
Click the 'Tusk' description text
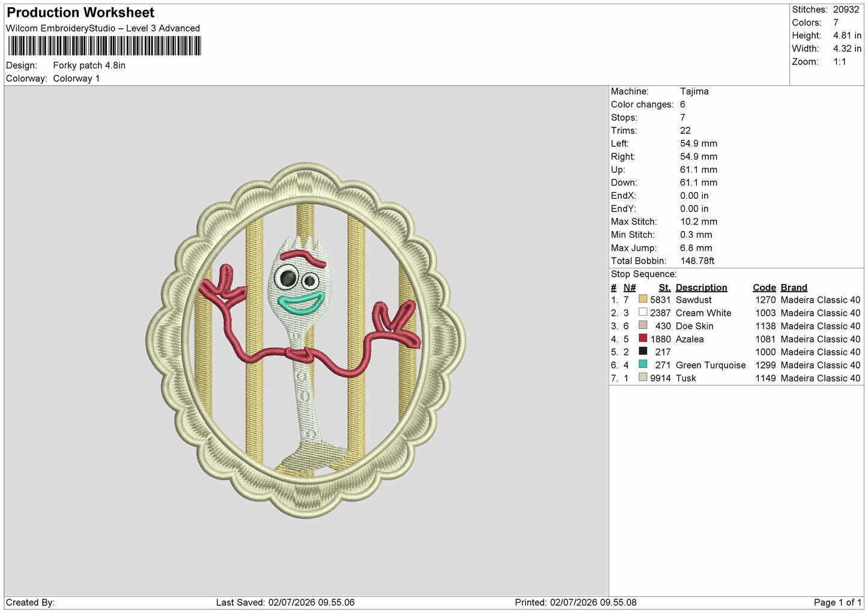pyautogui.click(x=685, y=378)
